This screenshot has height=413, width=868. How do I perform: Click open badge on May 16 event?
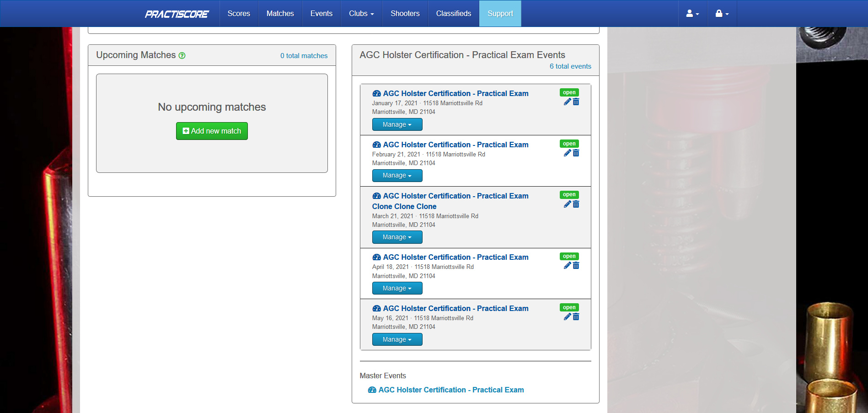tap(569, 307)
